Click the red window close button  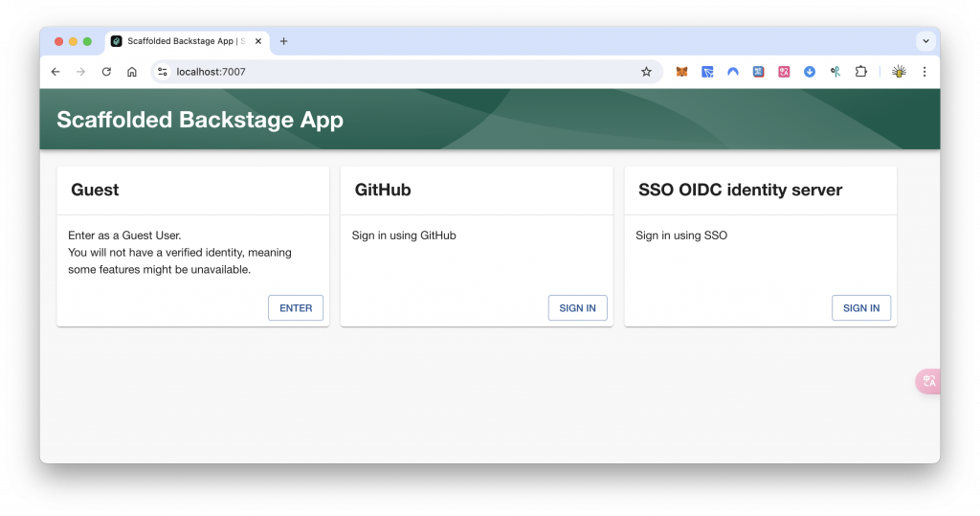pos(58,41)
